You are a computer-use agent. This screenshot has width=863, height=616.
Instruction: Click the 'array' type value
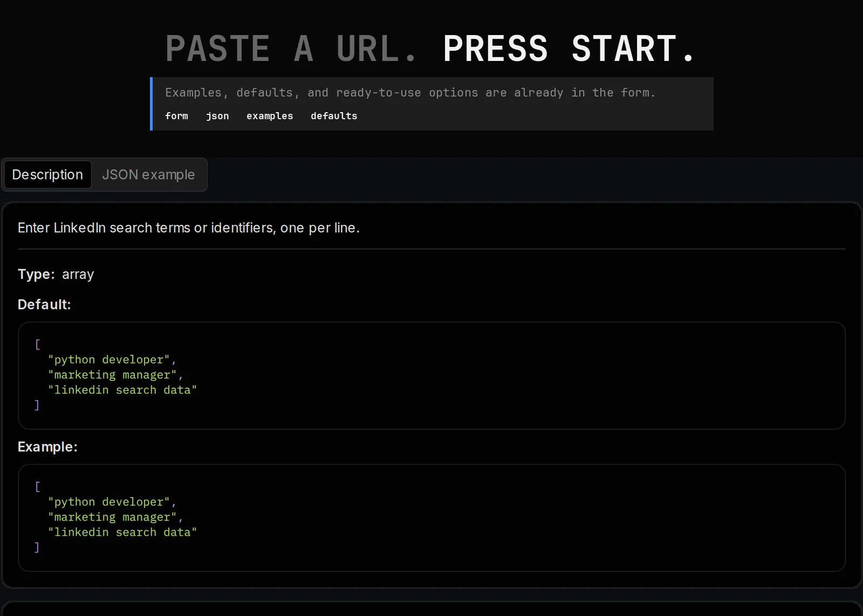click(x=78, y=275)
